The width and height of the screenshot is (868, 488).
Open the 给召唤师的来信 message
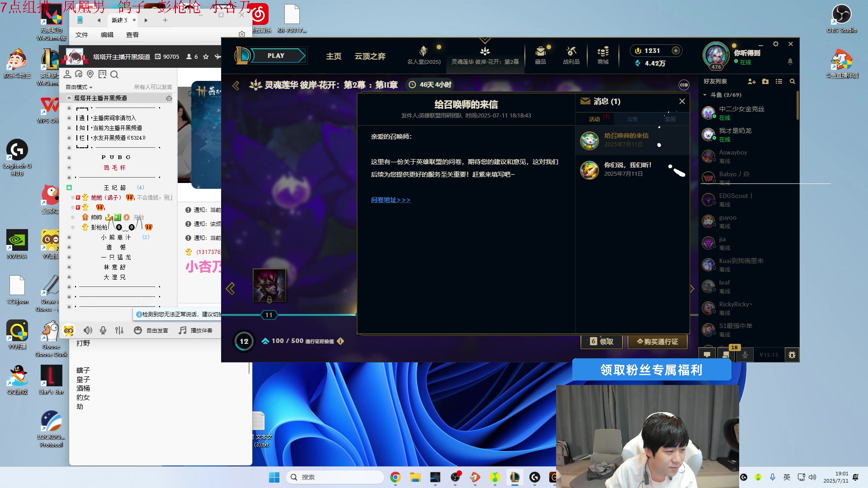pos(632,140)
